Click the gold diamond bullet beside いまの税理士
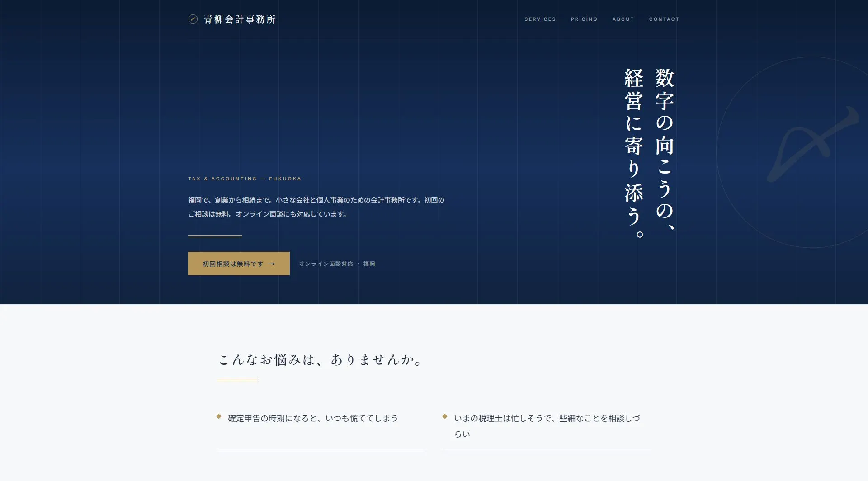 click(445, 416)
